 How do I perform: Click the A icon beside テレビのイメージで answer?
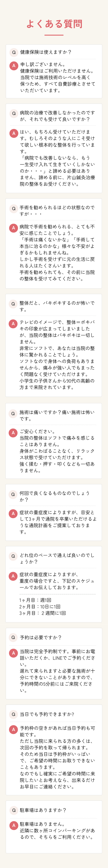13,323
